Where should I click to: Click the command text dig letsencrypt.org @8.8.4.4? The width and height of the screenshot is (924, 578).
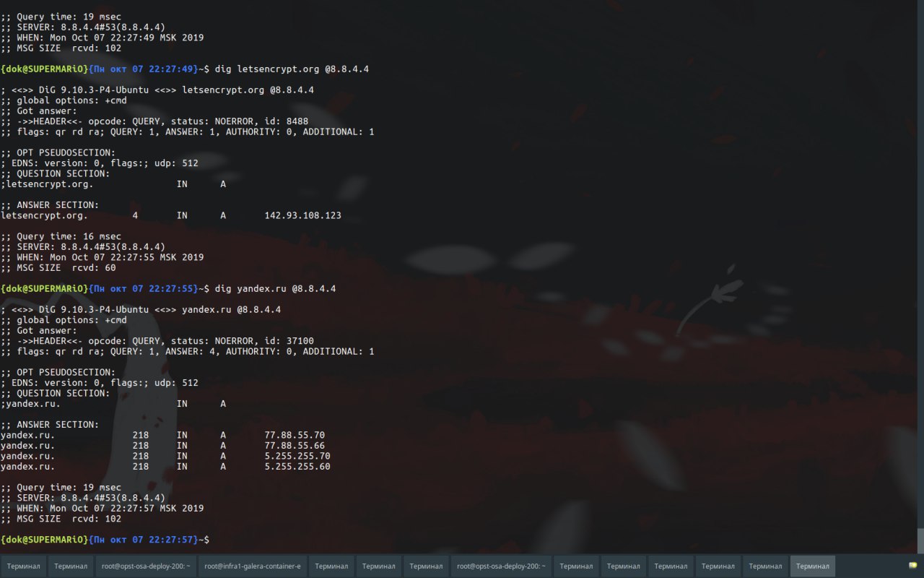coord(292,69)
